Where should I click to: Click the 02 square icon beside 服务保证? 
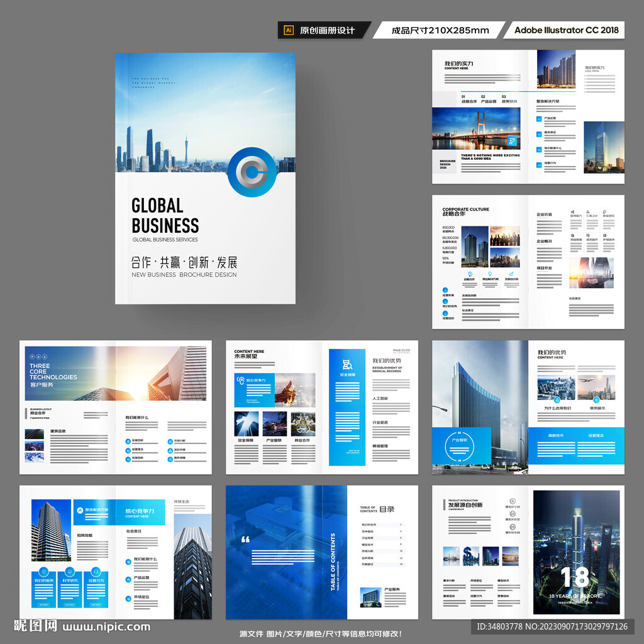pyautogui.click(x=539, y=134)
